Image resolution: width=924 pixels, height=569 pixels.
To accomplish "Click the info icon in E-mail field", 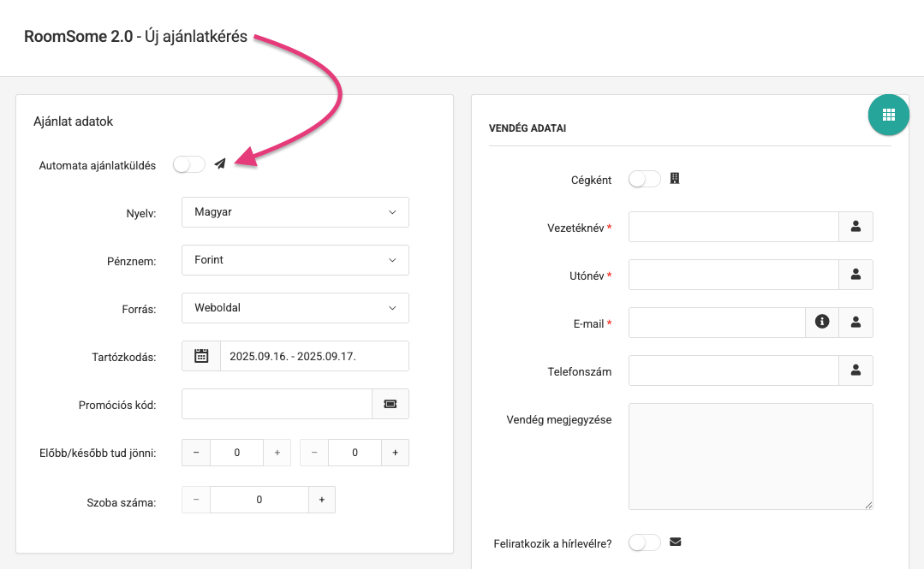I will click(822, 323).
